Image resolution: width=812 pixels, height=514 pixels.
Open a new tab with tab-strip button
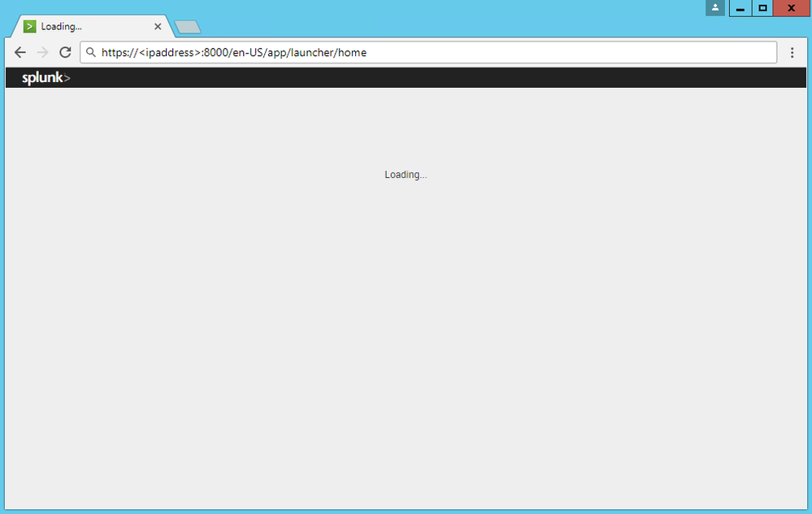[x=188, y=28]
